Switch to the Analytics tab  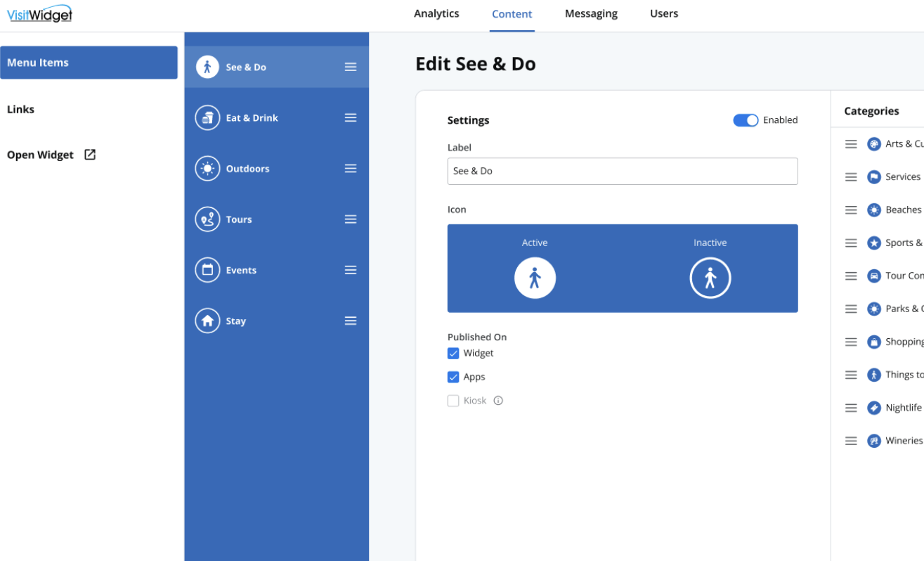click(x=436, y=13)
